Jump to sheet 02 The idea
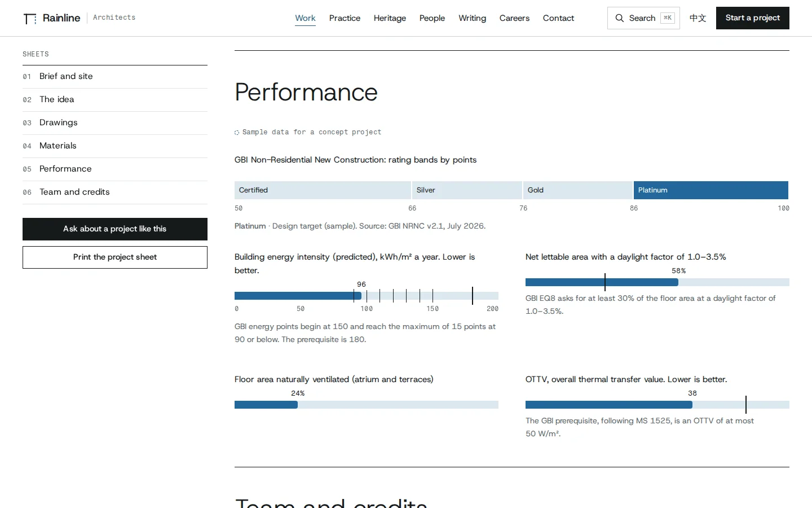The height and width of the screenshot is (508, 812). 115,100
